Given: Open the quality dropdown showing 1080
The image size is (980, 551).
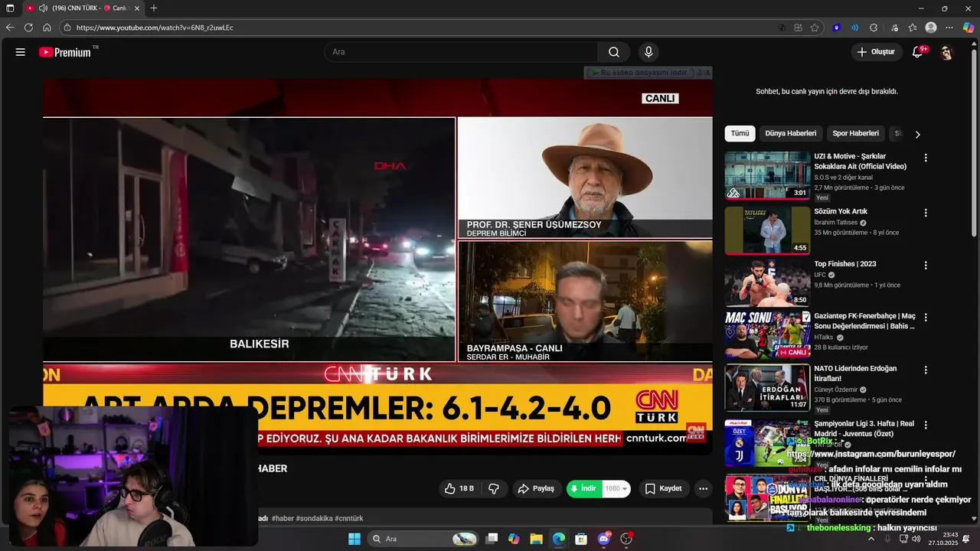Looking at the screenshot, I should 616,488.
